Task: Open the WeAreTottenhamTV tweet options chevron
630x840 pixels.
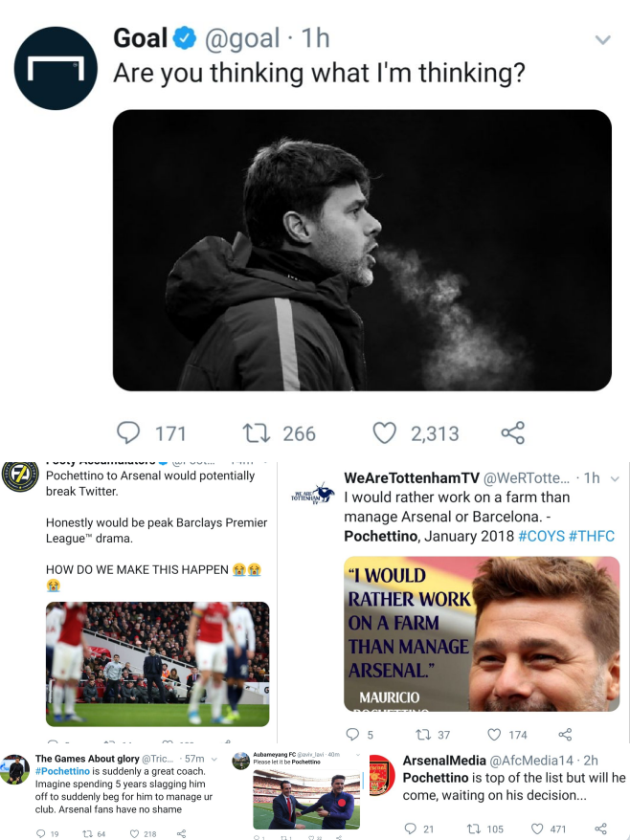Action: point(615,478)
